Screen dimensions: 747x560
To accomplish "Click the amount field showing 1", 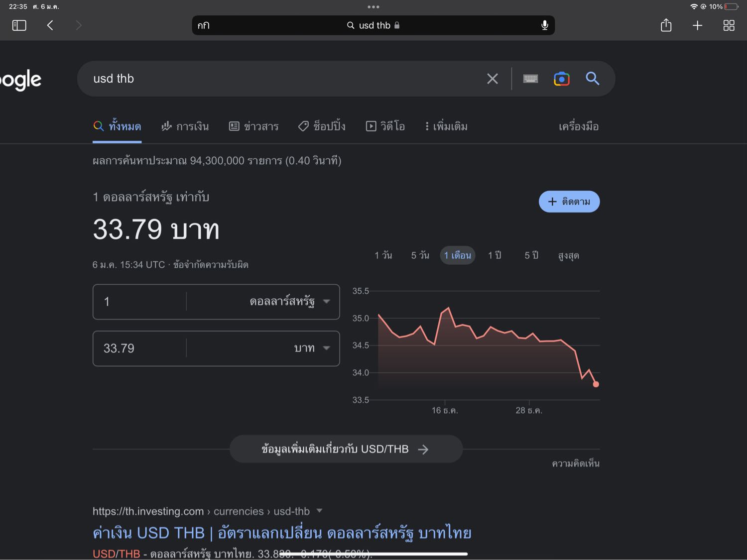I will 139,302.
